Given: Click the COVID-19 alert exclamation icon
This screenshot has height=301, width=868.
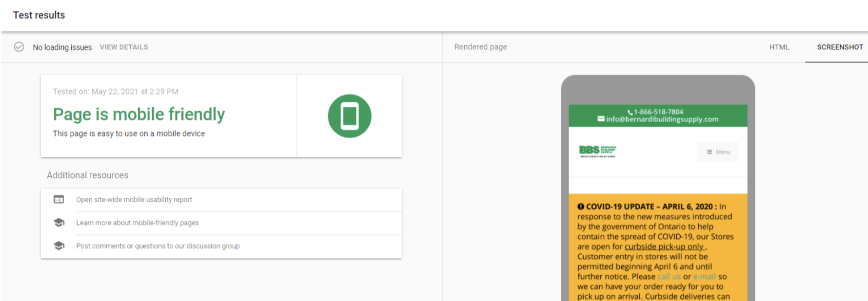Looking at the screenshot, I should [x=581, y=207].
